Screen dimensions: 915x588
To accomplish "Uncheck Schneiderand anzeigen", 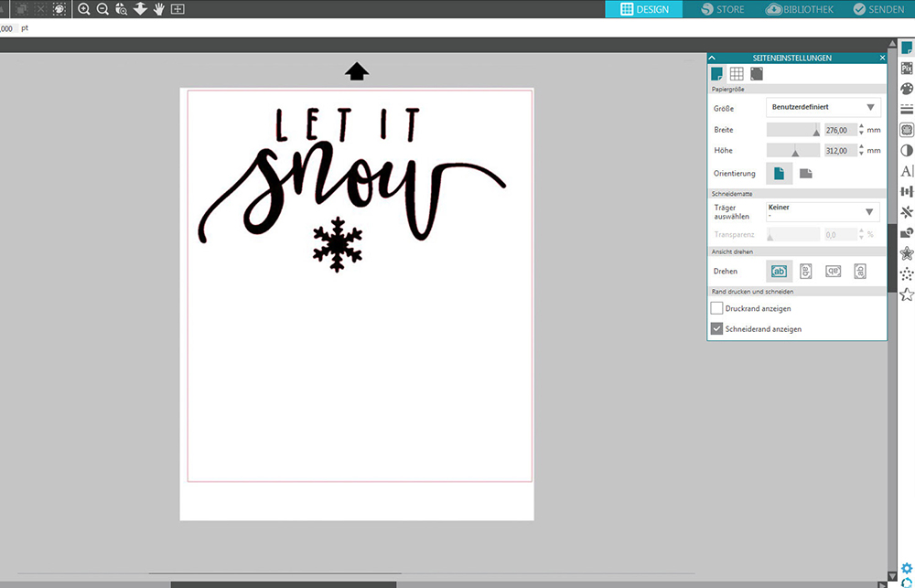I will (x=717, y=328).
